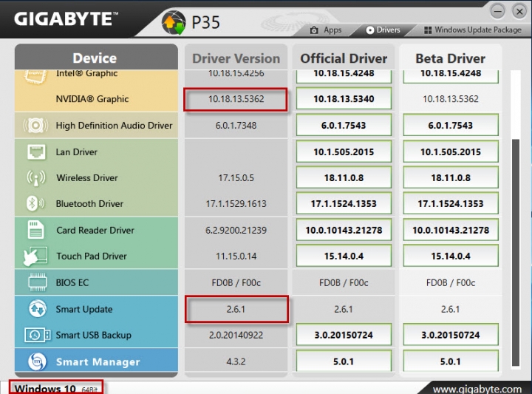532x394 pixels.
Task: Install official Touch Pad driver 15.14.0.4
Action: (344, 256)
